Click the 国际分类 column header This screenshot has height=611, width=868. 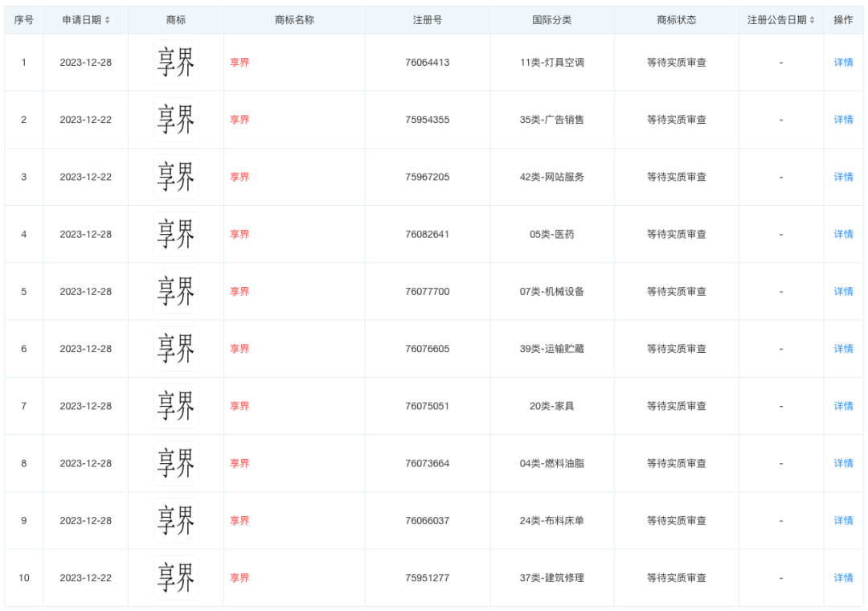coord(552,20)
